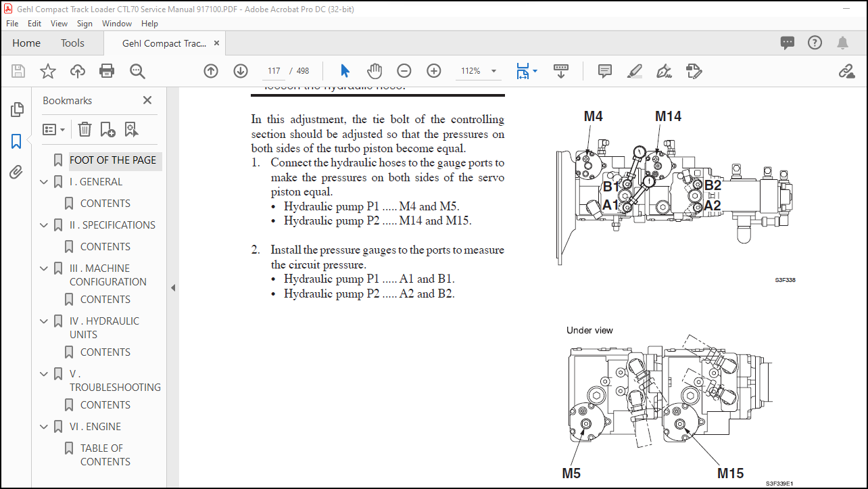Open the comment speech bubble in the top bar
Screen dimensions: 868x489
(x=788, y=43)
